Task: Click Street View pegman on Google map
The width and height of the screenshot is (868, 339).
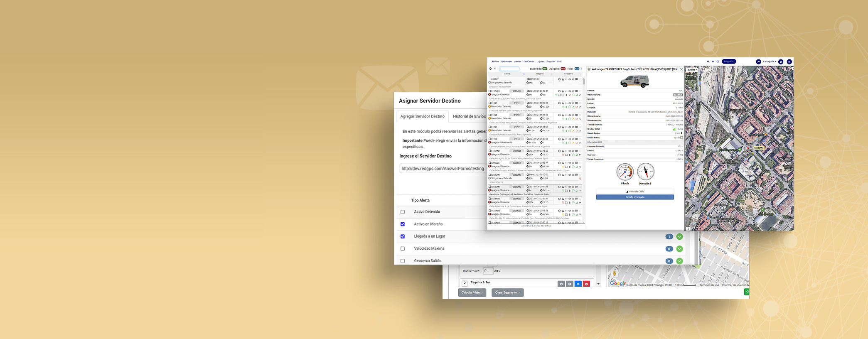Action: 615,274
